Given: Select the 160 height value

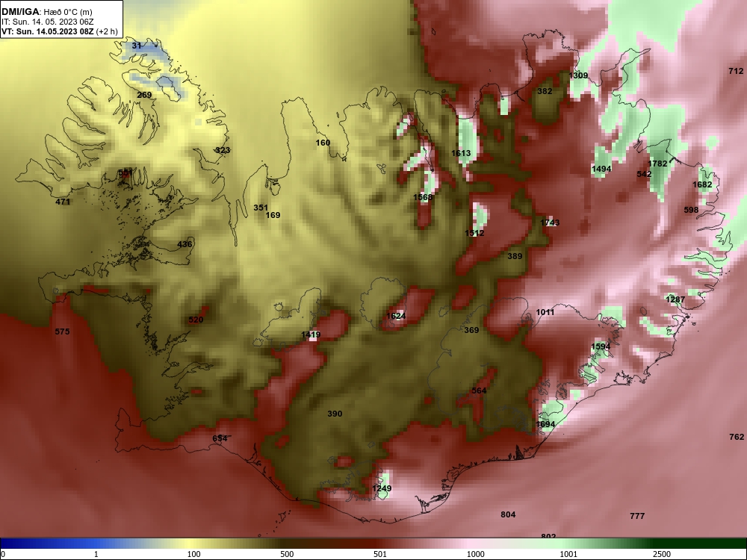Looking at the screenshot, I should tap(323, 143).
